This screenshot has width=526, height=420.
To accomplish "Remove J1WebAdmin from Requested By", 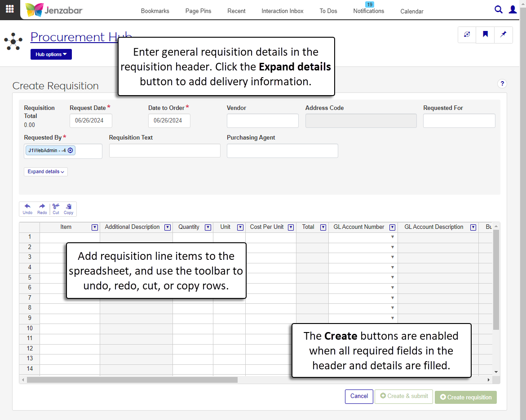I will 71,150.
